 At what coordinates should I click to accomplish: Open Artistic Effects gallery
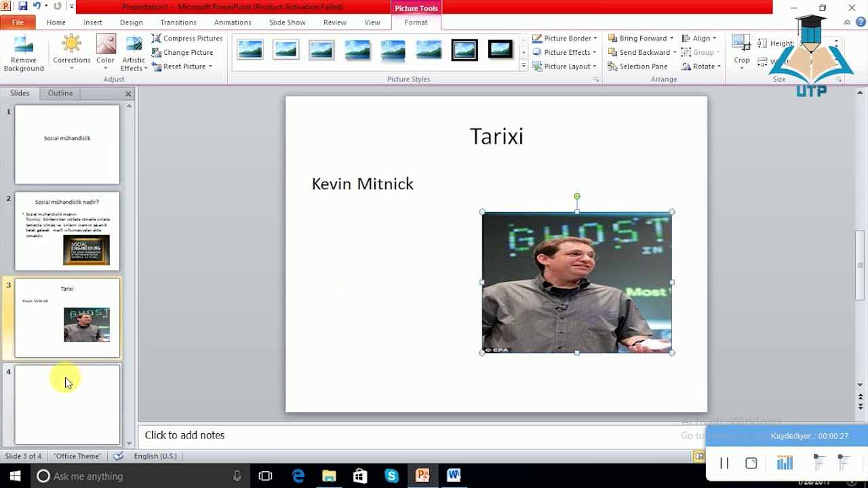pos(134,54)
